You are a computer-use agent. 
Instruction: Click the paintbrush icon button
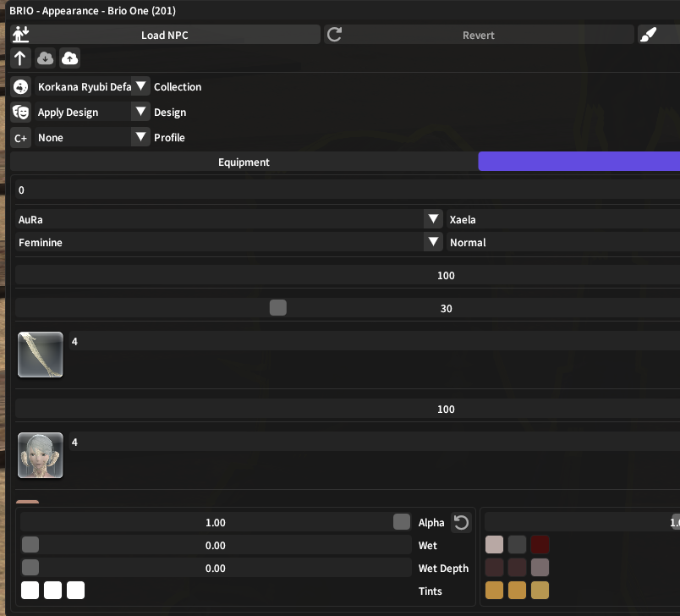649,35
